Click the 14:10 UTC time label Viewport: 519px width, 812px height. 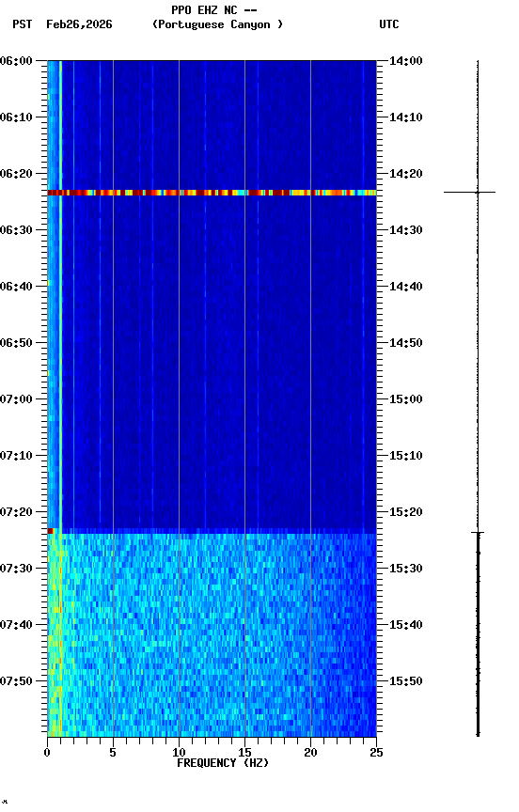click(x=406, y=117)
